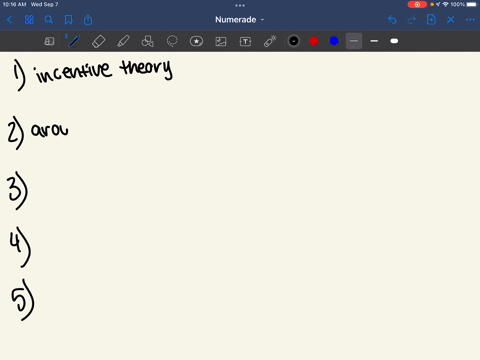The width and height of the screenshot is (480, 360).
Task: Select the Shapes tool
Action: tap(147, 41)
